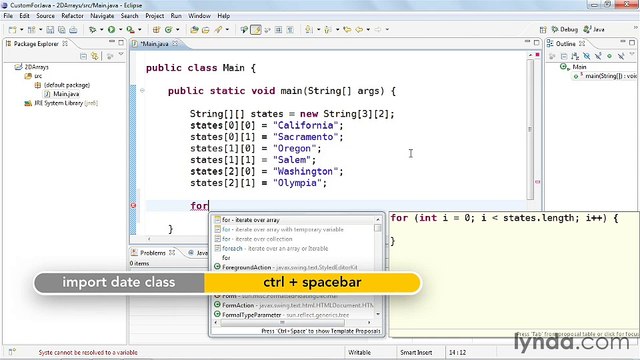Viewport: 640px width, 360px height.
Task: Navigate Back with the yellow arrow
Action: point(359,29)
